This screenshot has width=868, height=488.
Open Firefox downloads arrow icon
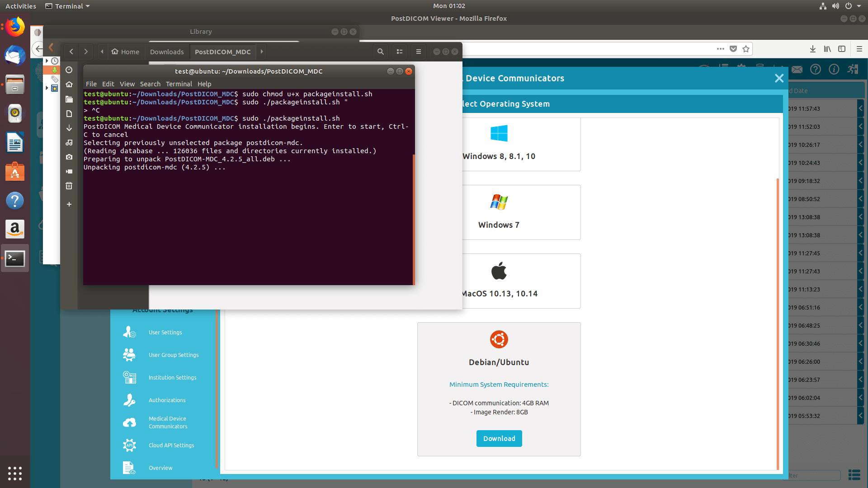click(x=812, y=49)
